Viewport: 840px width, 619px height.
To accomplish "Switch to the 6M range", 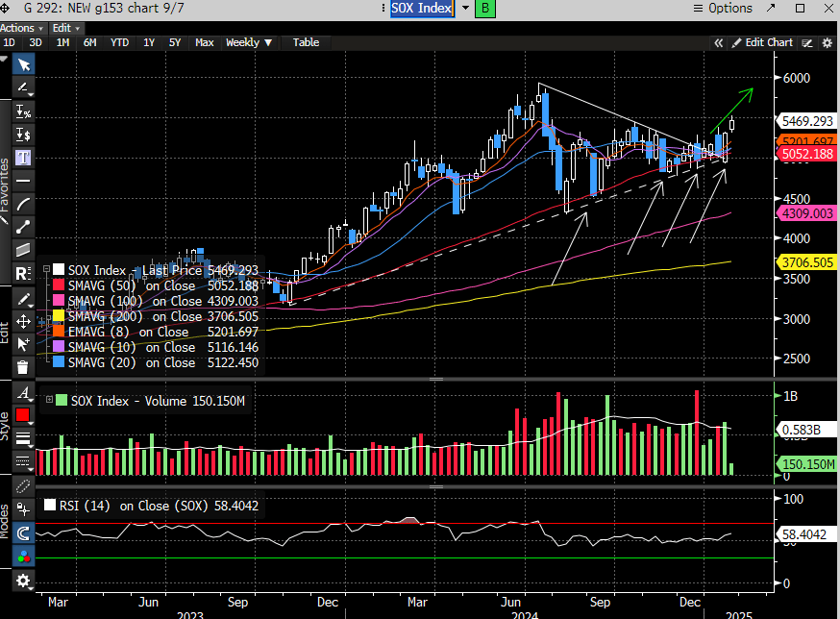I will pos(90,42).
